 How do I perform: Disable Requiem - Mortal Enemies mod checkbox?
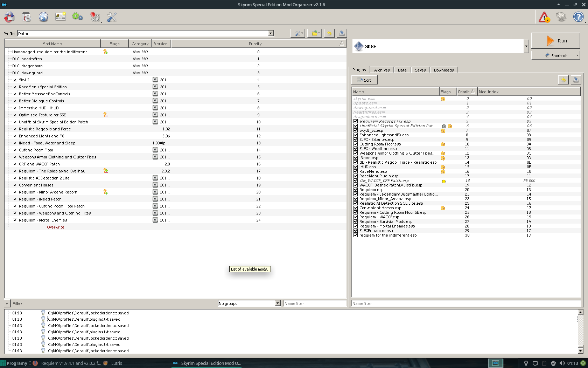(15, 220)
